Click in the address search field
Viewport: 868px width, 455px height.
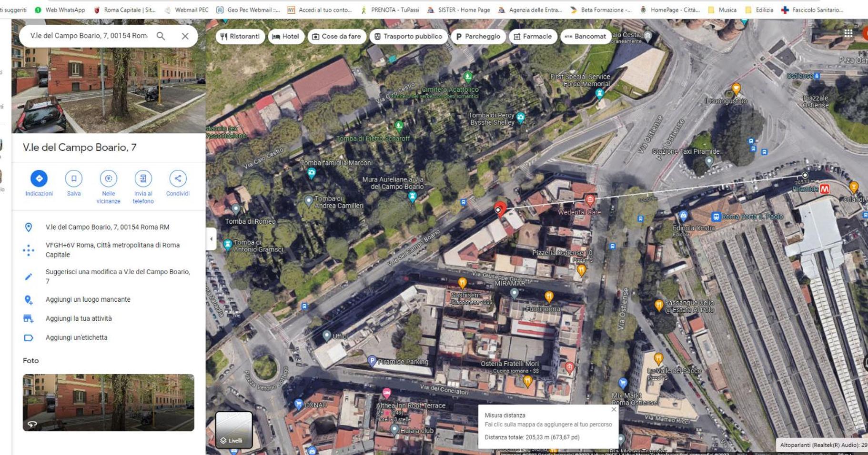tap(89, 36)
